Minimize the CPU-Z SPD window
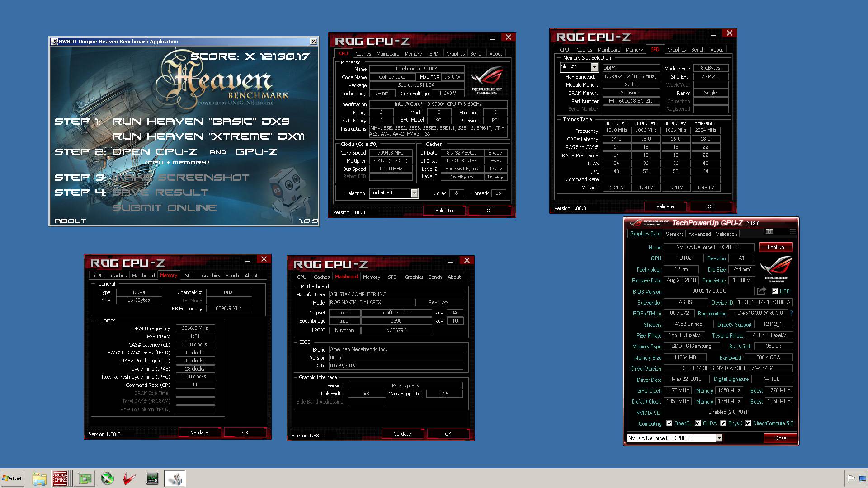The width and height of the screenshot is (868, 488). [713, 34]
